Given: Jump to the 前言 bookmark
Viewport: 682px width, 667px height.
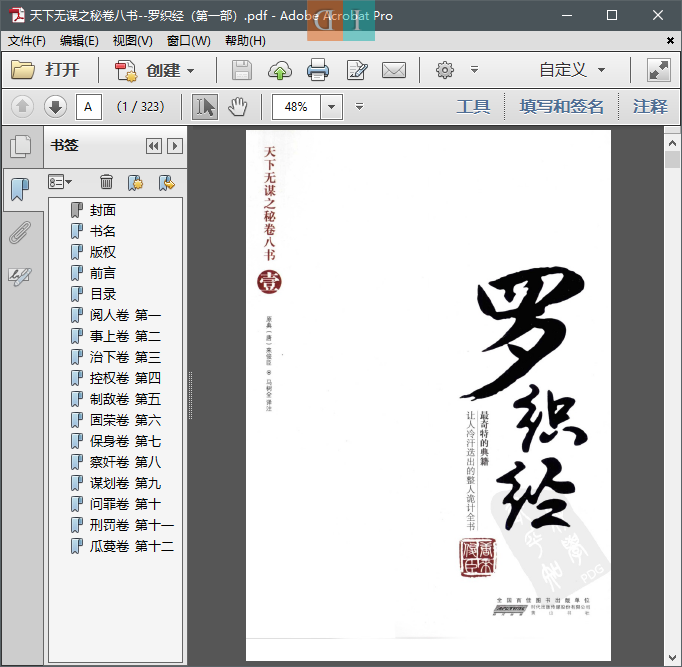Looking at the screenshot, I should [x=103, y=273].
